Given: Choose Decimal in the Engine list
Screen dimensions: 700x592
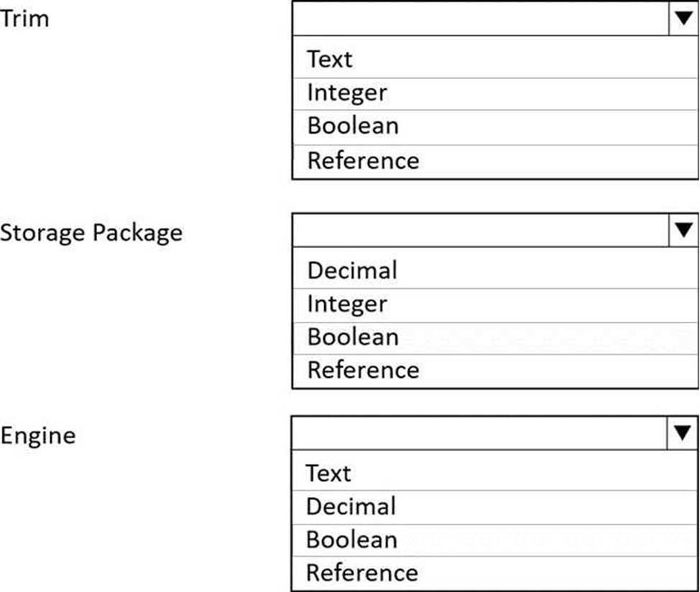Looking at the screenshot, I should pos(494,507).
